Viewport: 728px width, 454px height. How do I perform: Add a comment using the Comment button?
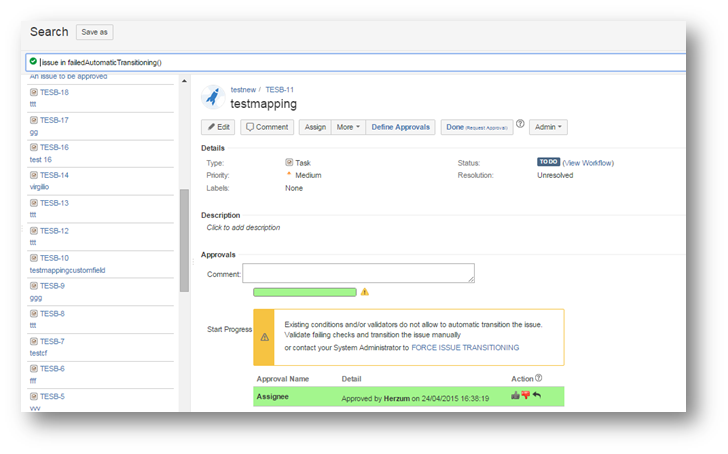point(267,127)
